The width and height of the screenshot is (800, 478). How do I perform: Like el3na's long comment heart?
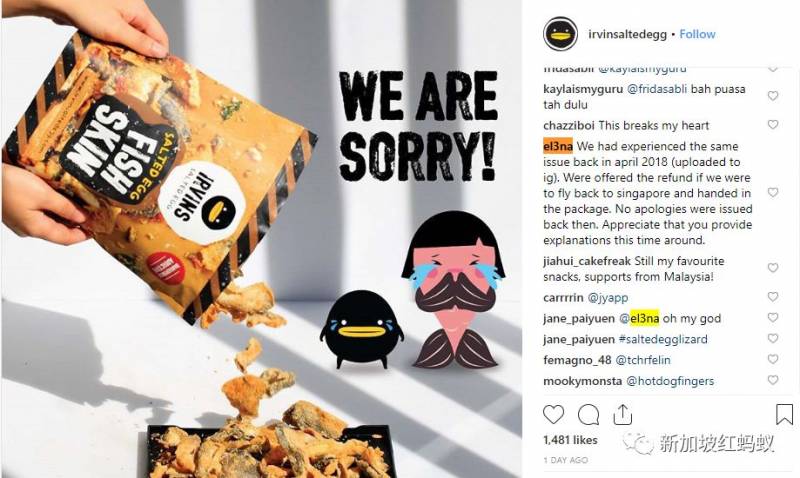pyautogui.click(x=773, y=192)
